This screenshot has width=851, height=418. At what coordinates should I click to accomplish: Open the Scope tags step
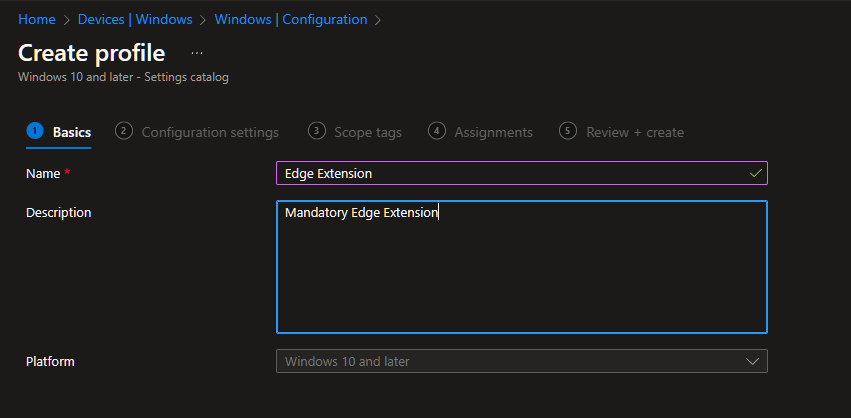coord(368,132)
